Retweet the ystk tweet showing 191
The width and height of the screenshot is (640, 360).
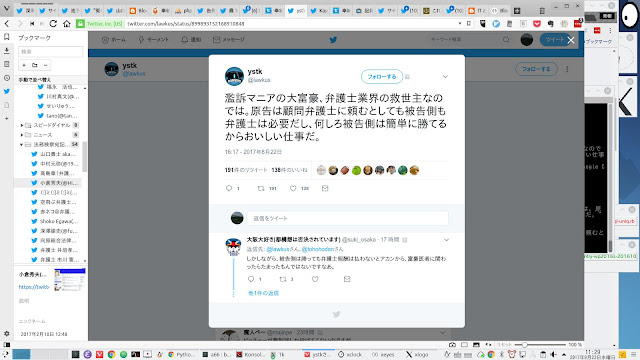coord(261,188)
